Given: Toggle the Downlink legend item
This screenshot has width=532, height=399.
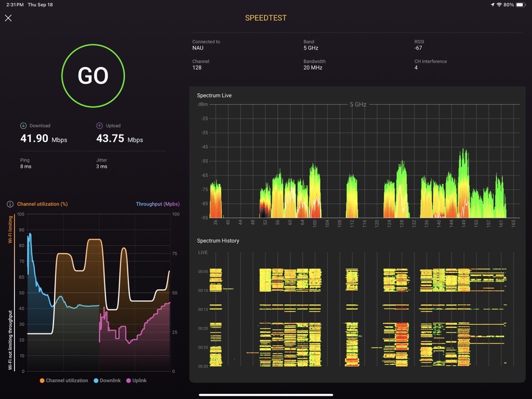Looking at the screenshot, I should coord(107,381).
